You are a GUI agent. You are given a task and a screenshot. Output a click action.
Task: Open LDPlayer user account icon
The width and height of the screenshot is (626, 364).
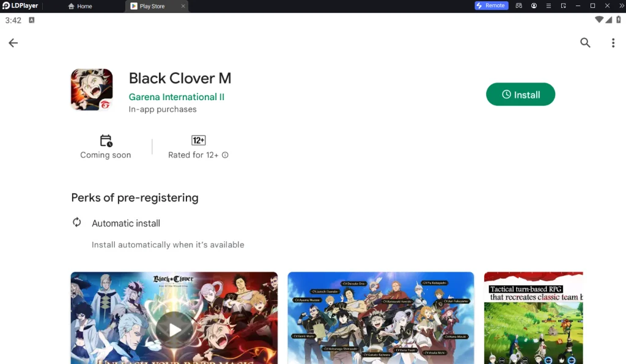click(534, 5)
